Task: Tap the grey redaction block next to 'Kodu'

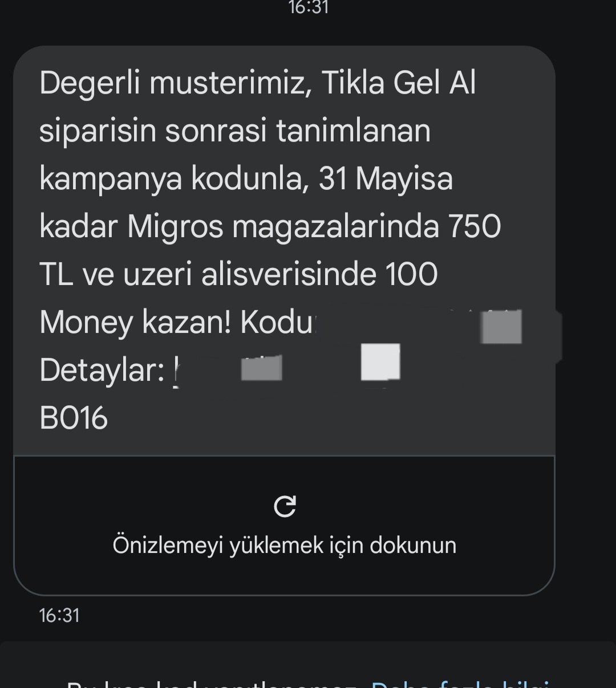Action: click(501, 326)
